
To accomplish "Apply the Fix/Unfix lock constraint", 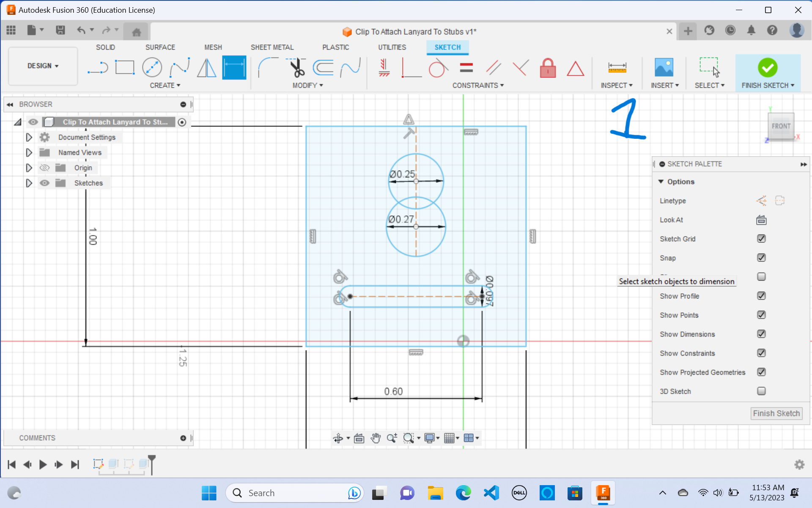I will (x=548, y=68).
